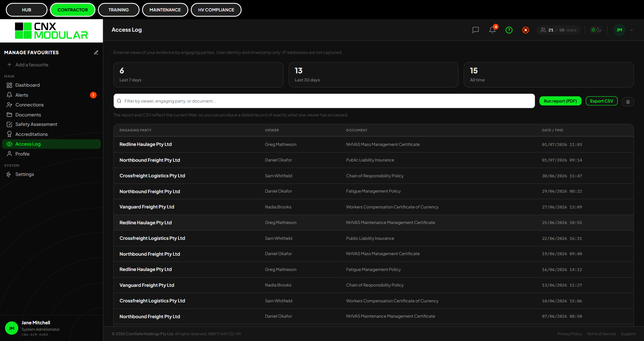Open row dated 01/07/2026 11:03

(x=374, y=144)
